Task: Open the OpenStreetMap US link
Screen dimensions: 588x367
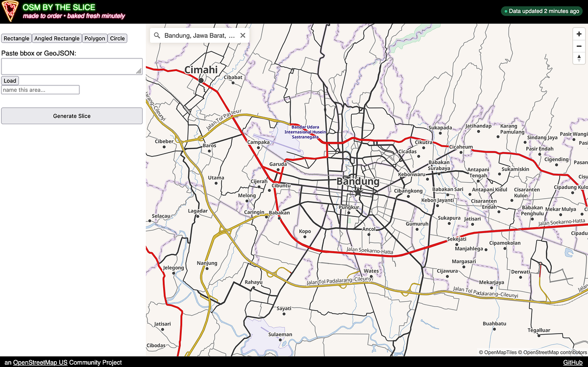Action: (x=41, y=363)
